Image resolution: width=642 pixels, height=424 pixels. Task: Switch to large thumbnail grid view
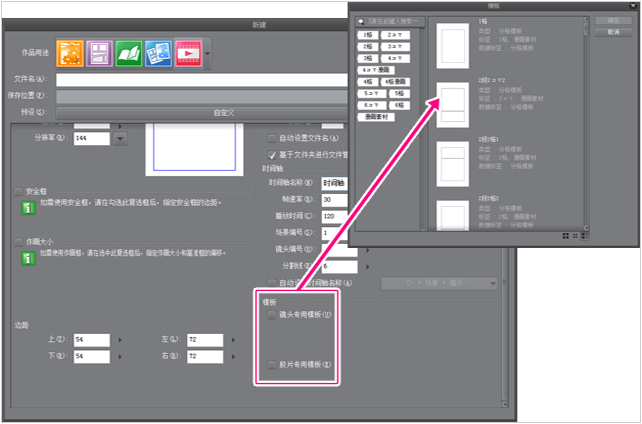pyautogui.click(x=566, y=236)
